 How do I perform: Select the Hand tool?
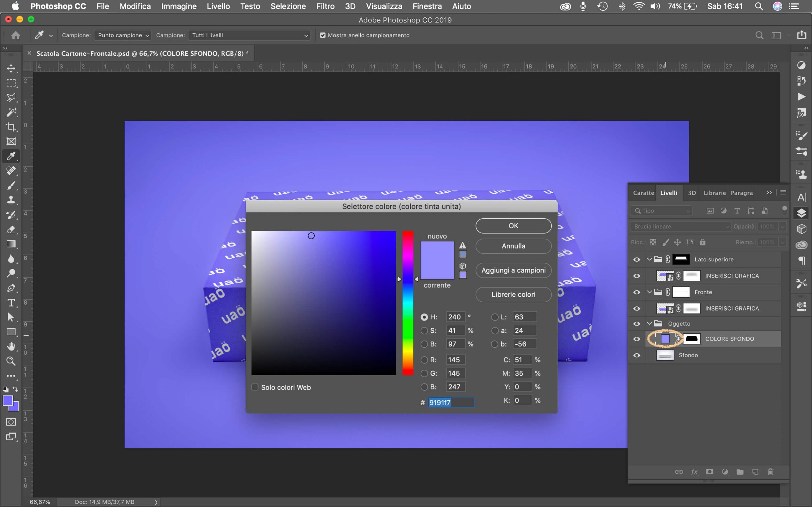pyautogui.click(x=11, y=346)
